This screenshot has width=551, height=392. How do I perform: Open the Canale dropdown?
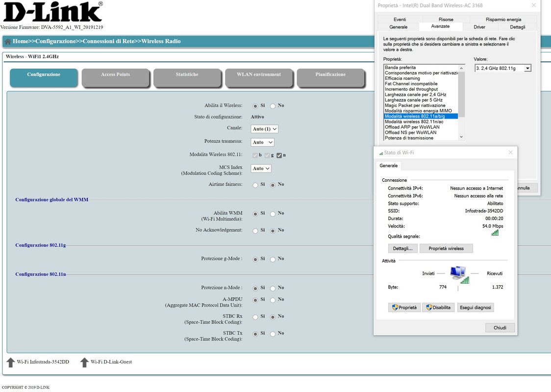264,129
